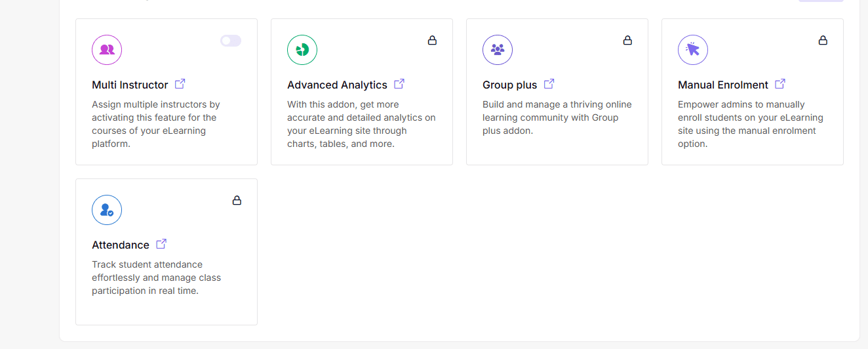Select the Advanced Analytics title text
The height and width of the screenshot is (349, 868).
337,85
